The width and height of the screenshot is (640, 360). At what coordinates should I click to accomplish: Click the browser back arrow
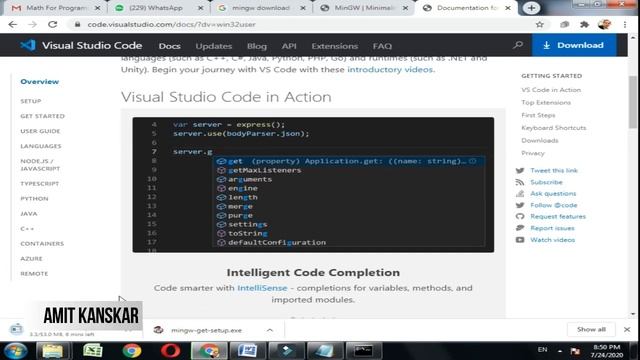(x=13, y=24)
